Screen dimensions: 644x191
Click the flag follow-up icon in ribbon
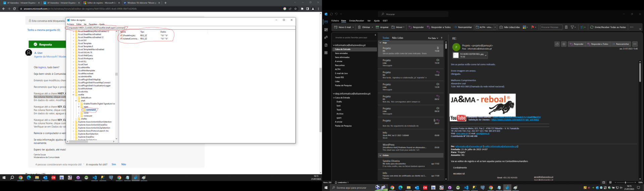point(533,27)
